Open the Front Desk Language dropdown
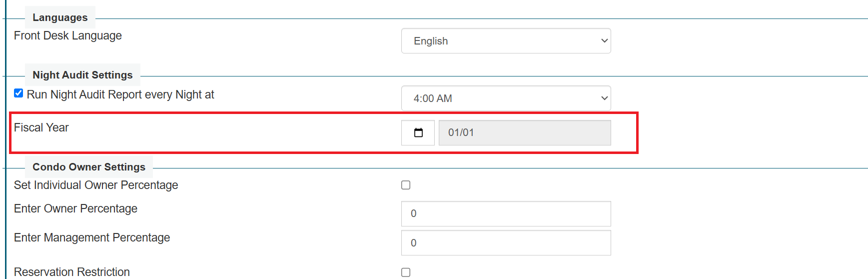Viewport: 868px width, 279px height. click(506, 41)
